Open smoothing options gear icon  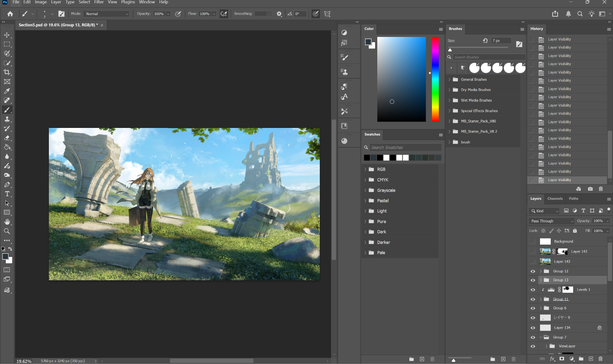[x=279, y=14]
